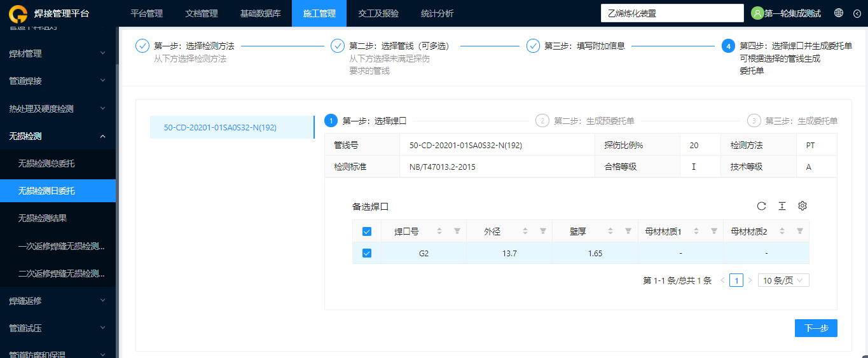Open the 统计分析 top menu

437,13
